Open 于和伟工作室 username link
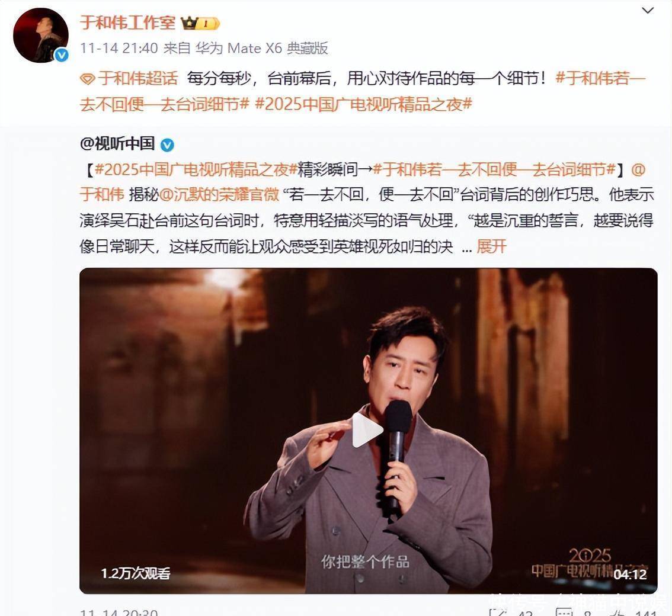The image size is (672, 616). coord(128,23)
